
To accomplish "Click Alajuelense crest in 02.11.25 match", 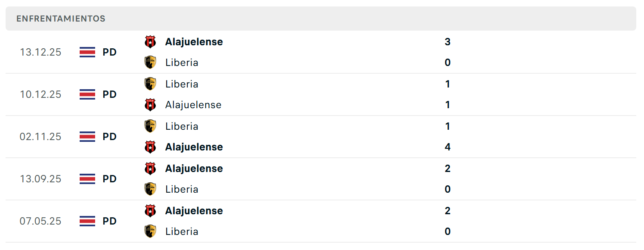I will tap(150, 147).
